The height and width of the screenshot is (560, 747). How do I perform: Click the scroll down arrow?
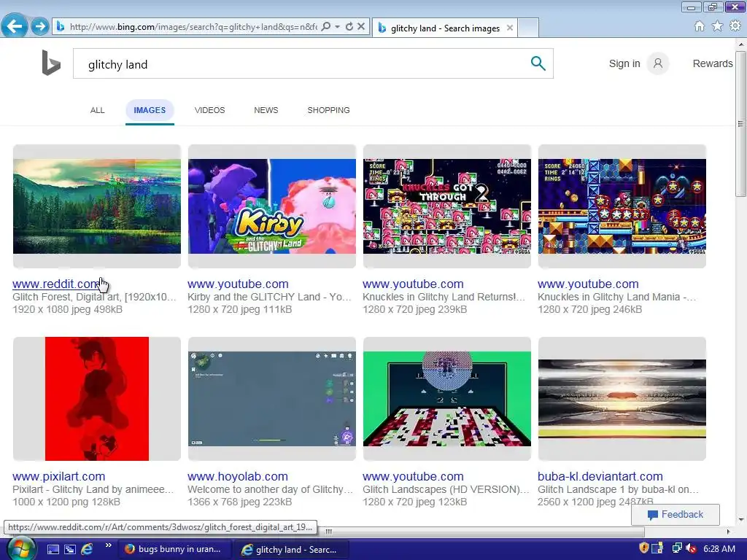click(740, 520)
